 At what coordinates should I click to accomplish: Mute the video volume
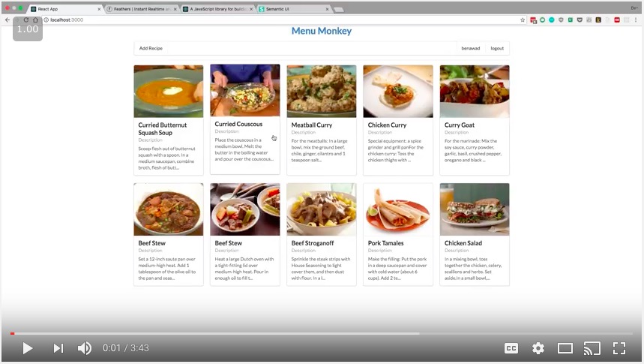85,348
